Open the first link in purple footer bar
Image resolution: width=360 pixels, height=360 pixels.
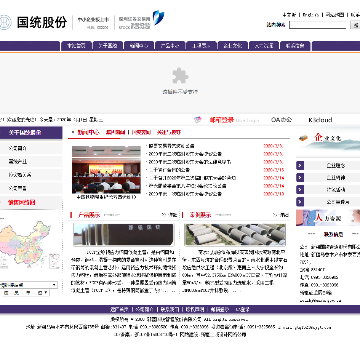[119, 309]
